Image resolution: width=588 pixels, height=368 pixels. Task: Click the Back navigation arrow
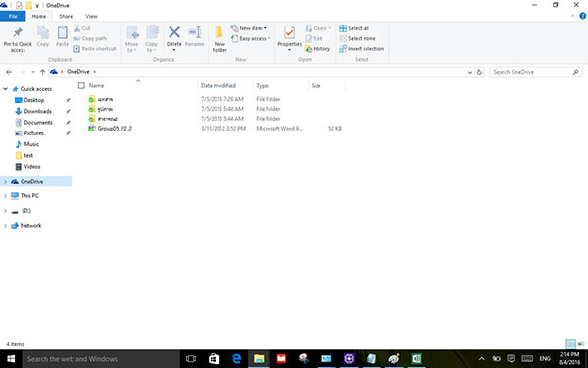(9, 72)
